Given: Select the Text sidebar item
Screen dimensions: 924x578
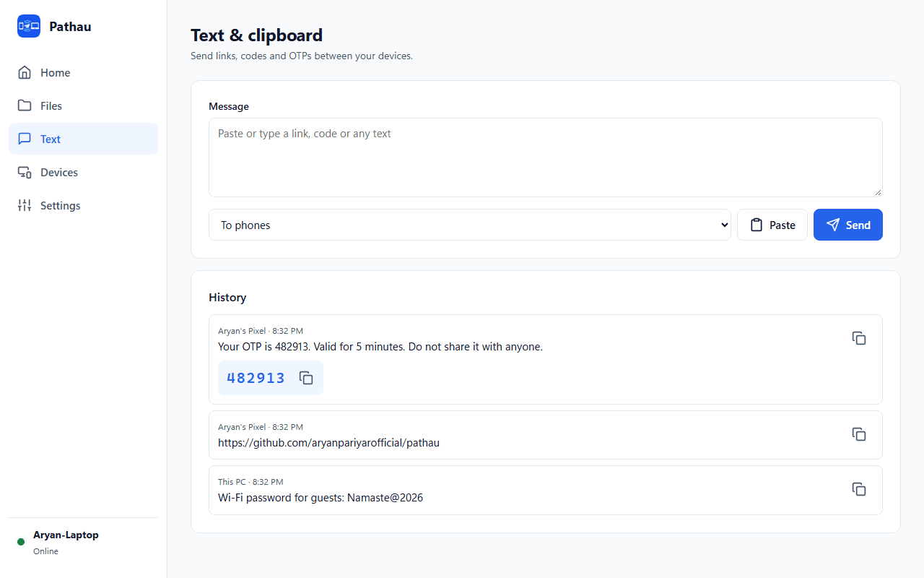Looking at the screenshot, I should click(x=83, y=139).
